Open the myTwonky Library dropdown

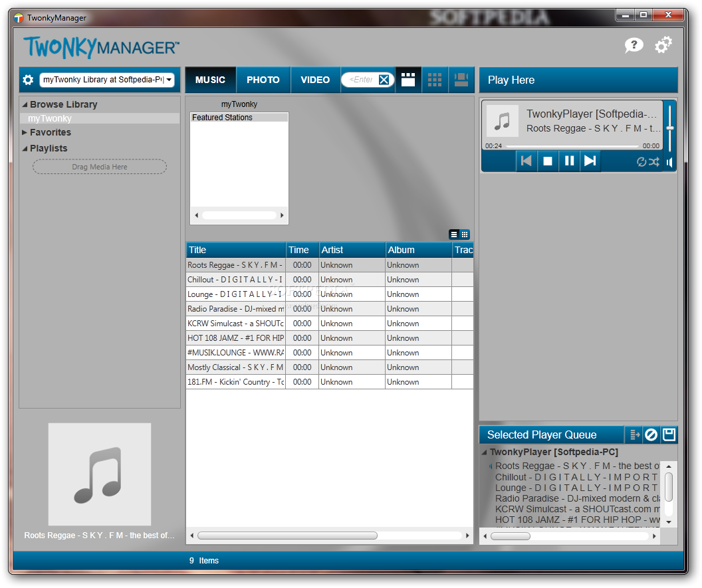pos(106,80)
